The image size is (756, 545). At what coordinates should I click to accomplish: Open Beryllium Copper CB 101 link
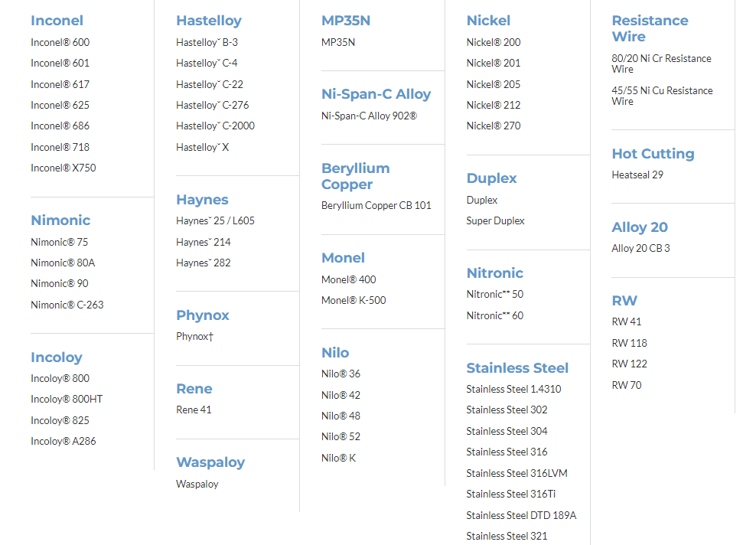click(x=376, y=205)
